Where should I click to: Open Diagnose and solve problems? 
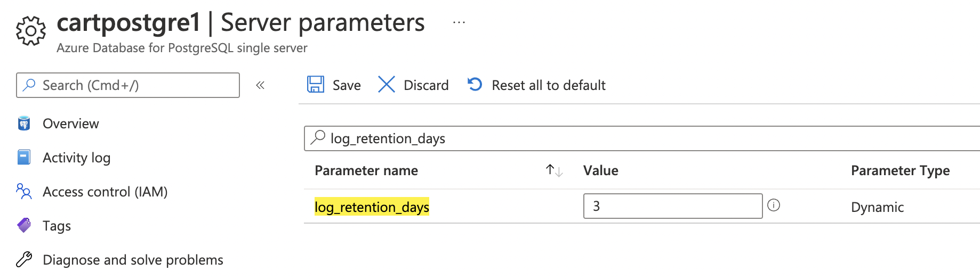pos(133,260)
